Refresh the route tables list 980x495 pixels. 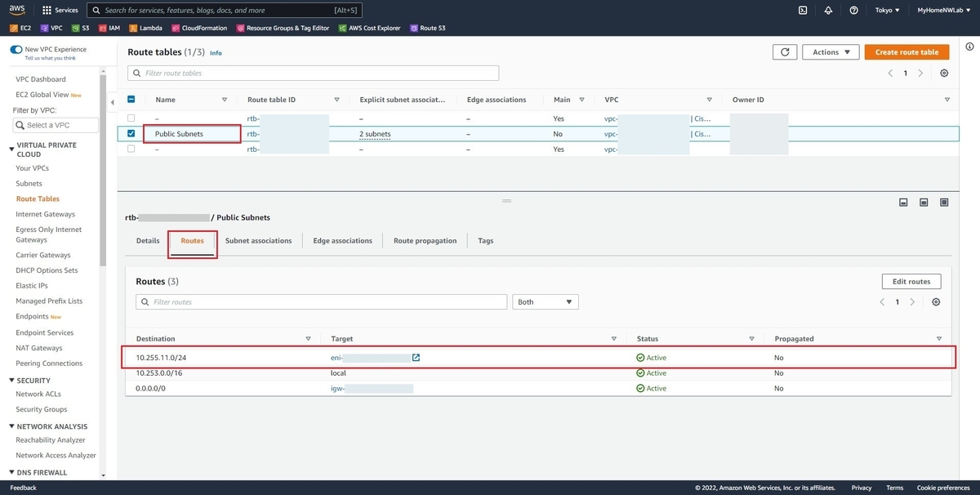[x=785, y=52]
